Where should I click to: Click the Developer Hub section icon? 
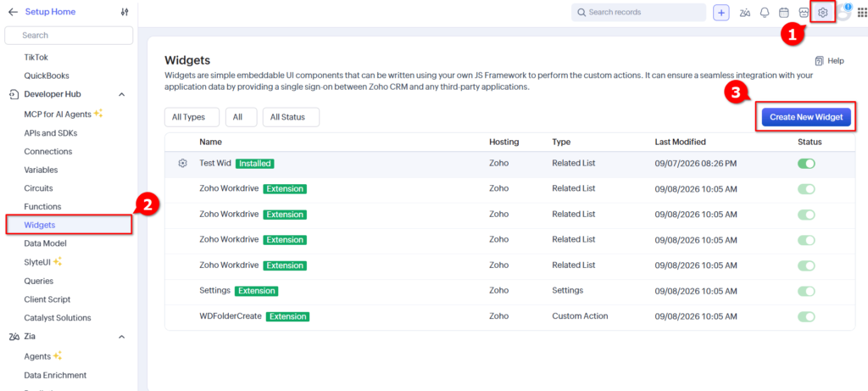[14, 94]
